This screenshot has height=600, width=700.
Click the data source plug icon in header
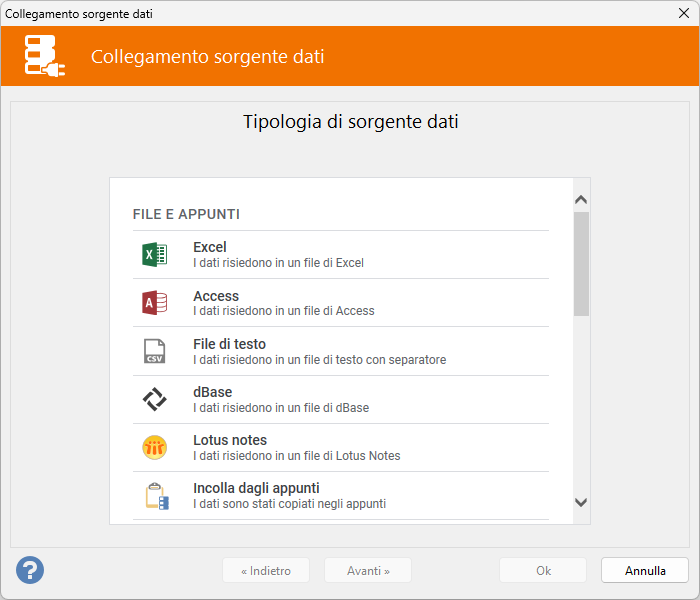click(x=45, y=56)
